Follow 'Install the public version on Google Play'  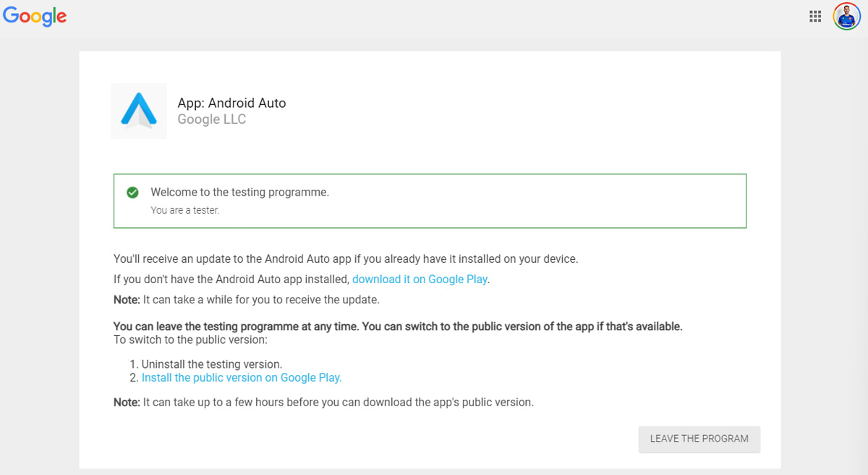pos(242,378)
